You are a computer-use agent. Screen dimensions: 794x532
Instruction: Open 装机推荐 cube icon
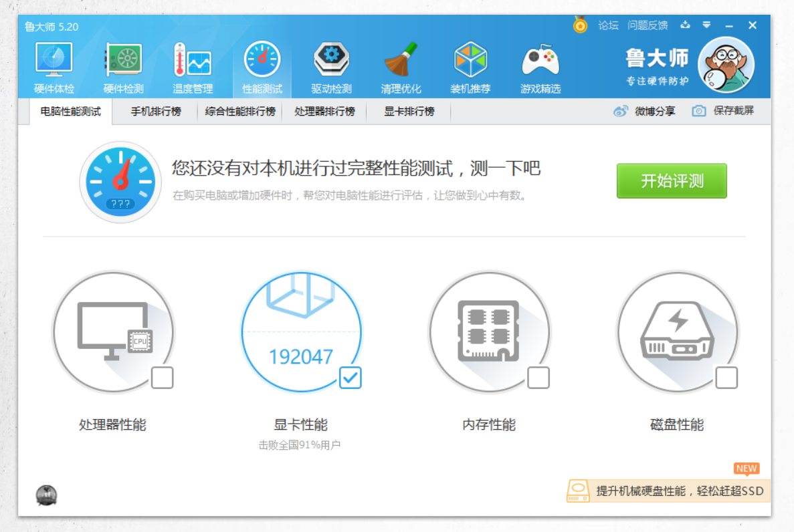point(470,59)
